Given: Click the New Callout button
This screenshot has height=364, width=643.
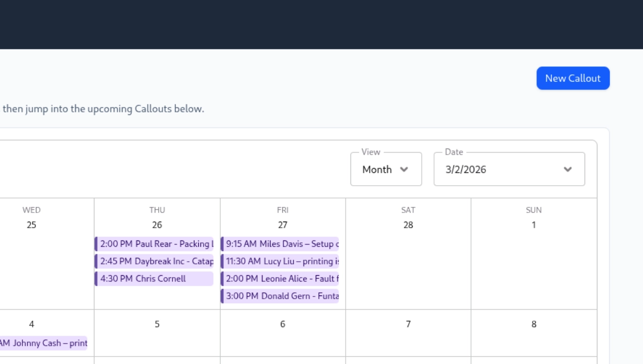Looking at the screenshot, I should 573,78.
